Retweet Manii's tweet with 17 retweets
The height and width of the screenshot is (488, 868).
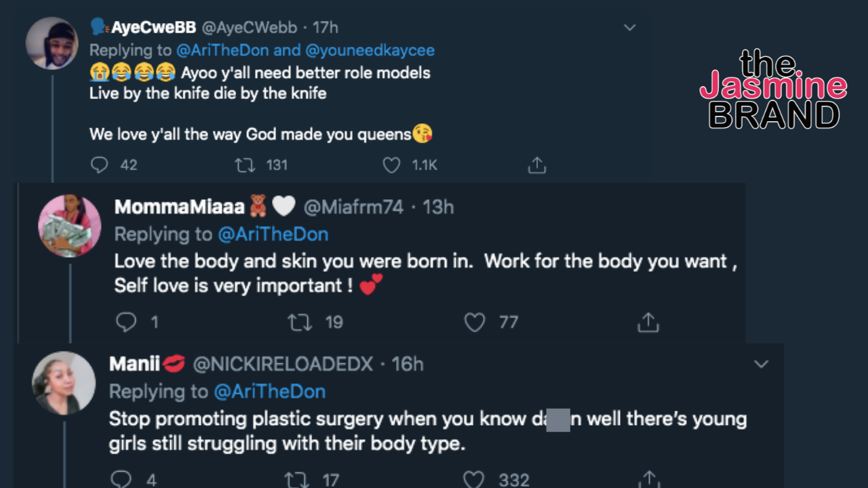pyautogui.click(x=296, y=480)
